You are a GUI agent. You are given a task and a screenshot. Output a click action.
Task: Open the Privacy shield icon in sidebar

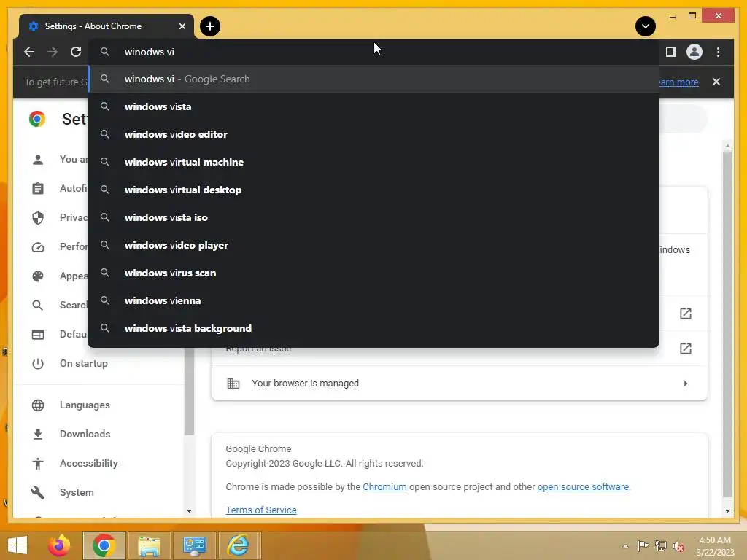tap(38, 217)
